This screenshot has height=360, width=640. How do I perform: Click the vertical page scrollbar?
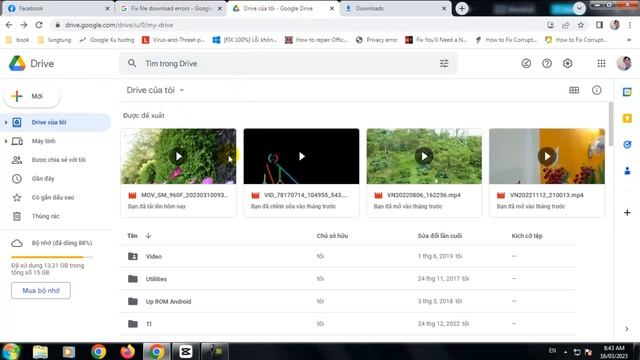611,124
